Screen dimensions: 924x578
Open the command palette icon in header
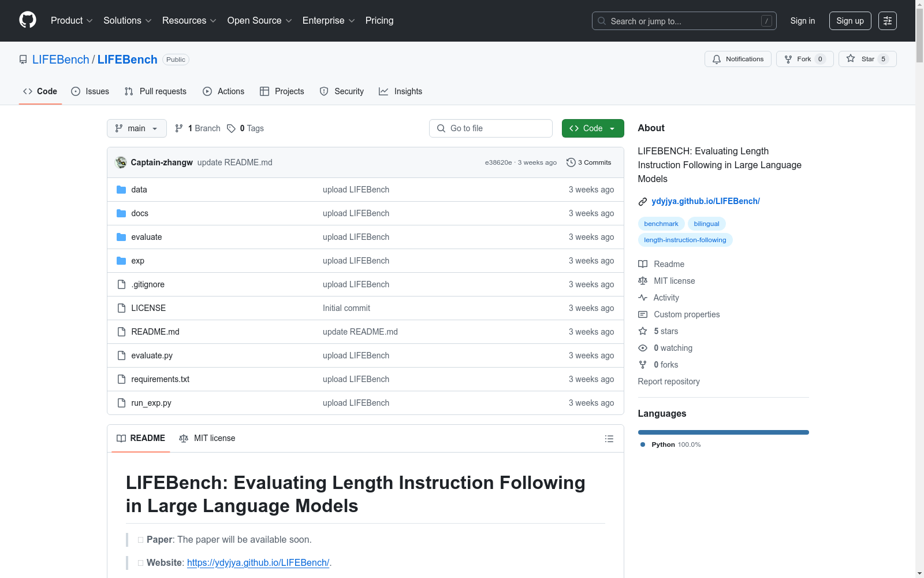point(888,21)
